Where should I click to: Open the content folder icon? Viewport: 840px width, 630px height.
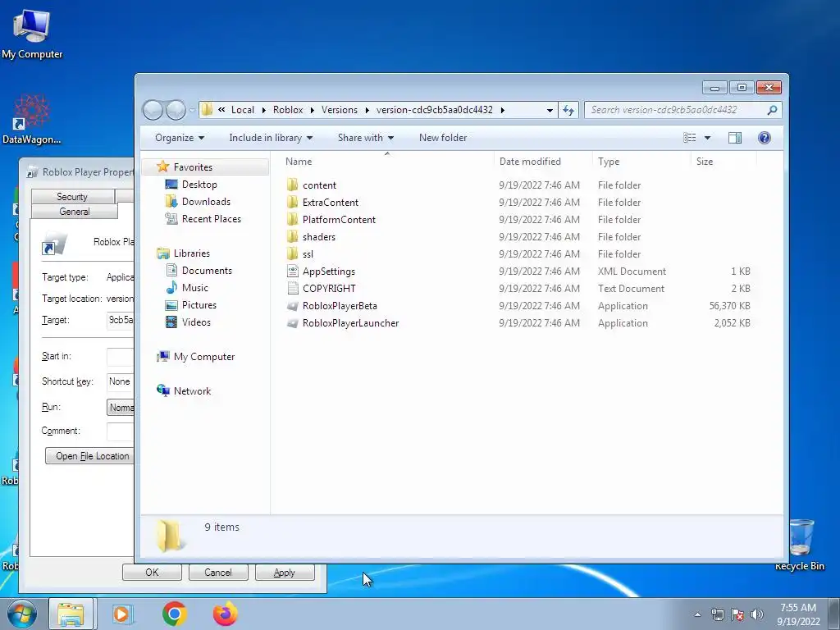pyautogui.click(x=293, y=185)
